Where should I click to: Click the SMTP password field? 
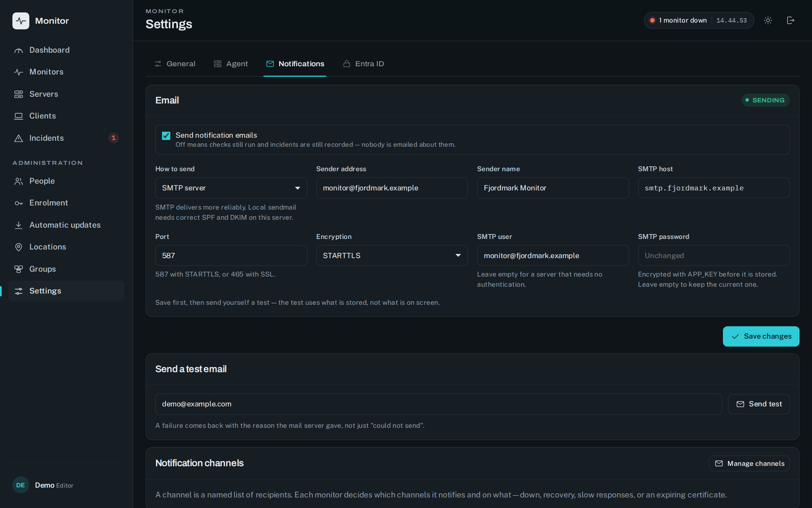click(714, 256)
